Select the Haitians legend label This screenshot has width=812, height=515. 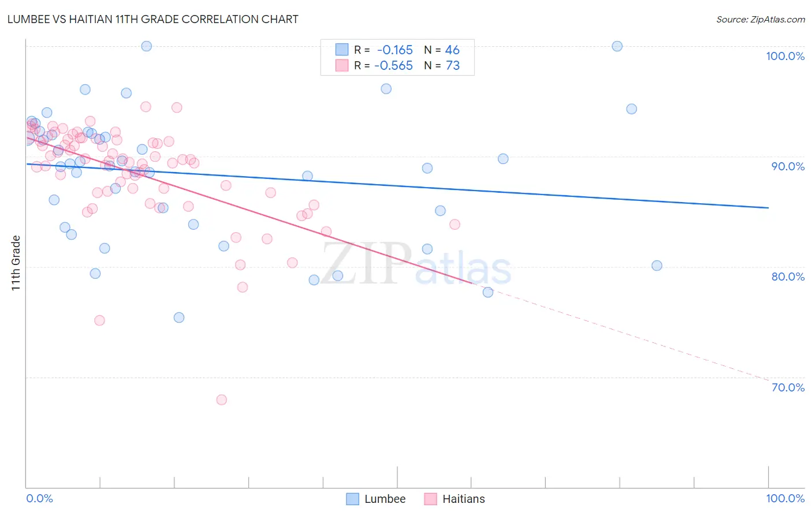click(x=464, y=499)
